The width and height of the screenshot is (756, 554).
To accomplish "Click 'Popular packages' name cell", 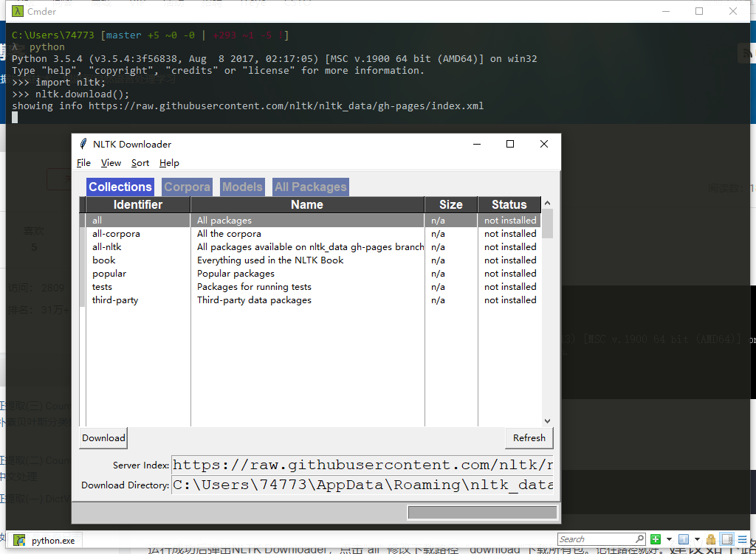I will click(x=236, y=274).
